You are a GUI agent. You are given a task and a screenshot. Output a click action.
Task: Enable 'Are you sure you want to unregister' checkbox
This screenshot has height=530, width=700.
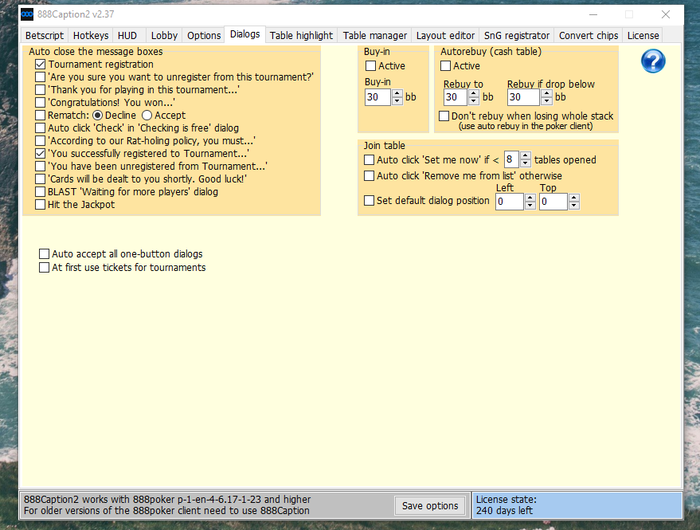[40, 77]
